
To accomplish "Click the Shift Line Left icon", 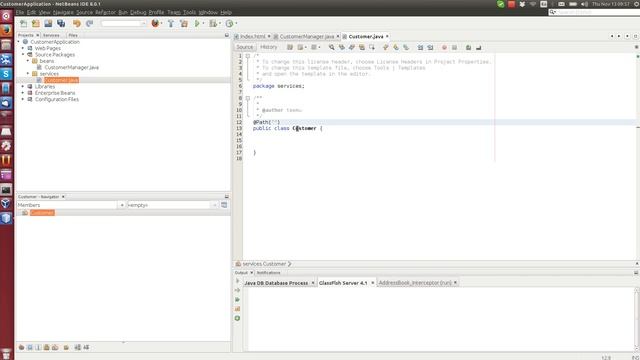I will click(420, 47).
